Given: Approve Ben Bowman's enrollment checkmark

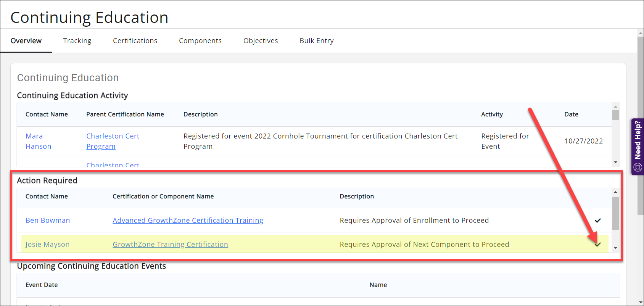Looking at the screenshot, I should point(597,221).
